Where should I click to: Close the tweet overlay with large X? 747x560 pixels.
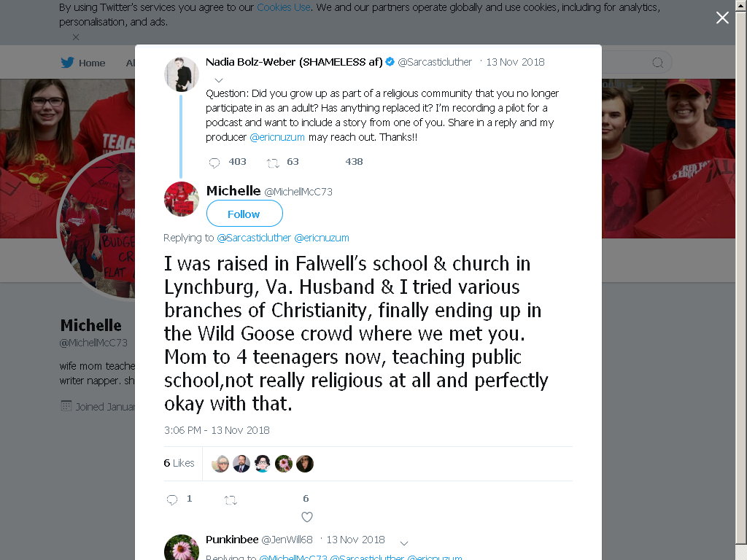(722, 17)
